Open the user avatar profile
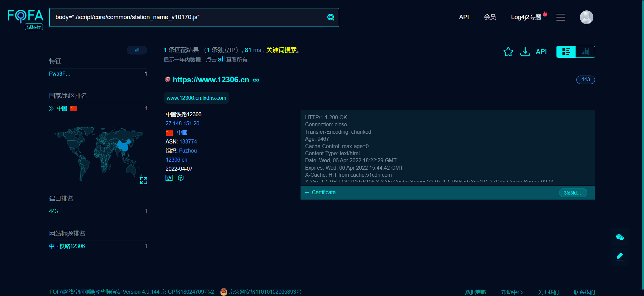Image resolution: width=644 pixels, height=296 pixels. click(586, 17)
